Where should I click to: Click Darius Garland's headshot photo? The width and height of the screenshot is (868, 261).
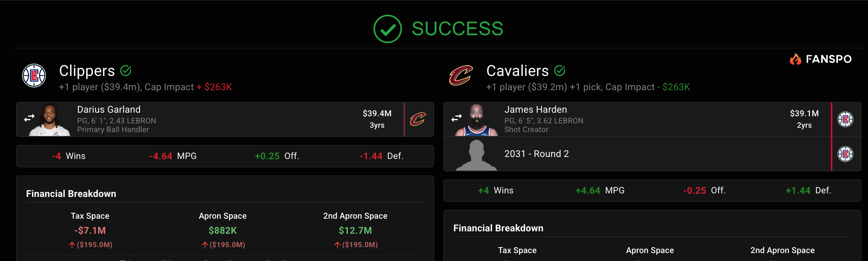[49, 120]
